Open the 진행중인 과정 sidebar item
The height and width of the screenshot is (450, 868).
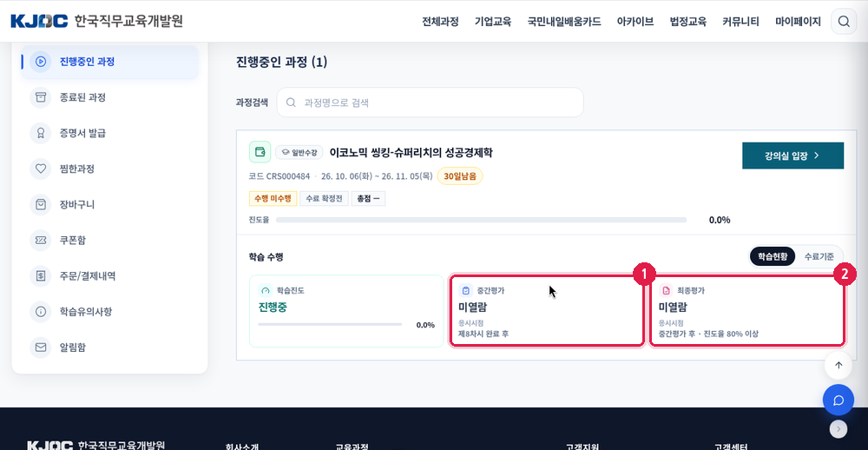tap(109, 62)
